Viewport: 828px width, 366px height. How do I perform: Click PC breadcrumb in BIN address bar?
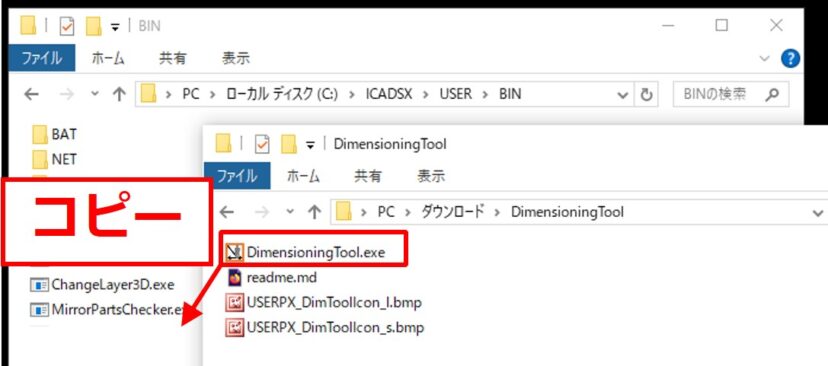191,94
